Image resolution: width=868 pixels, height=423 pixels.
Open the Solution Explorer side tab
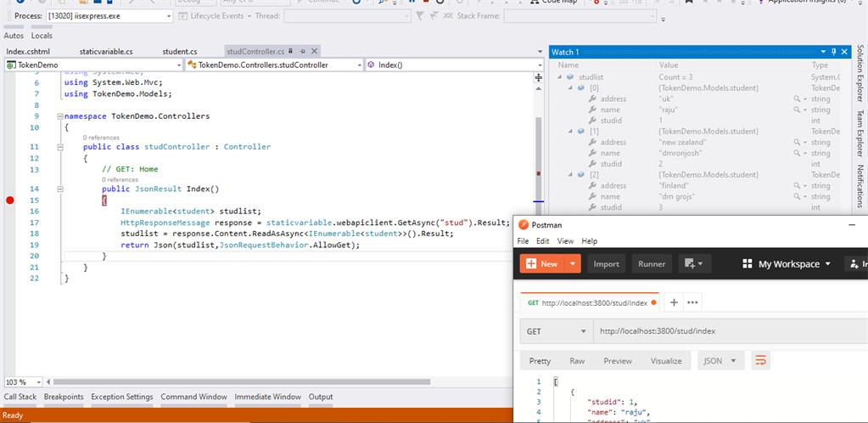pos(860,73)
